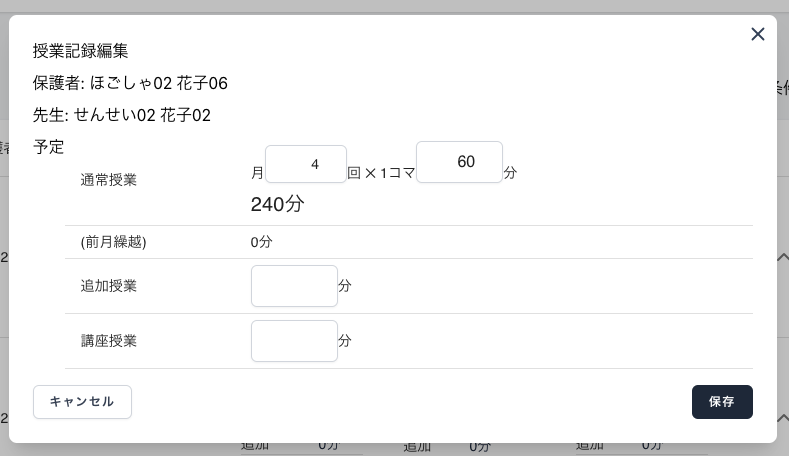Viewport: 789px width, 456px height.
Task: Collapse the lower row chevron behind dialog
Action: point(782,417)
